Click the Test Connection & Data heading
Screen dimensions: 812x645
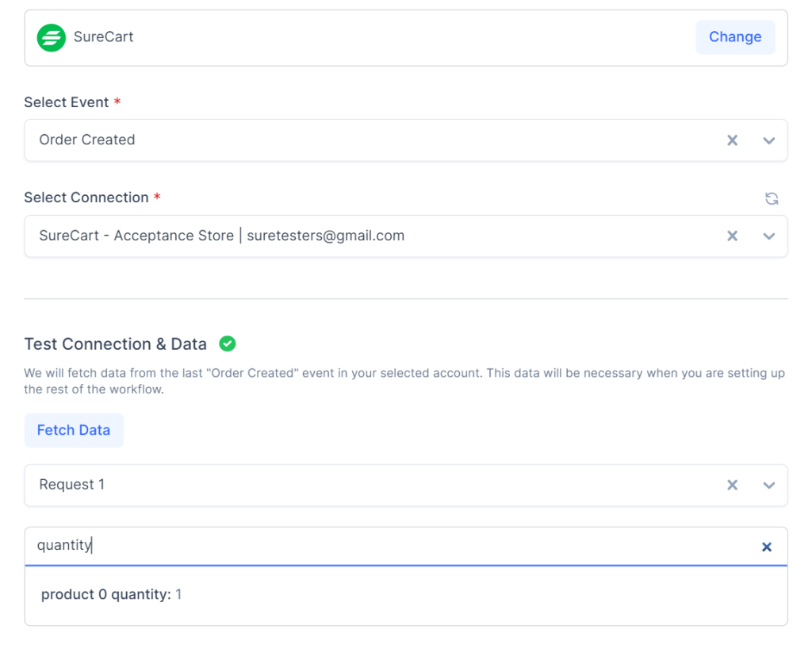click(116, 344)
